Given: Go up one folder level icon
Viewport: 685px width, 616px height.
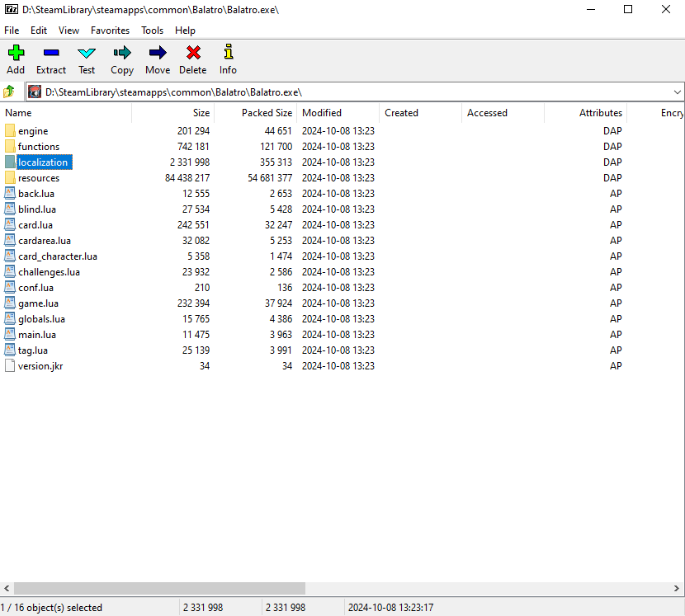Looking at the screenshot, I should click(x=9, y=92).
